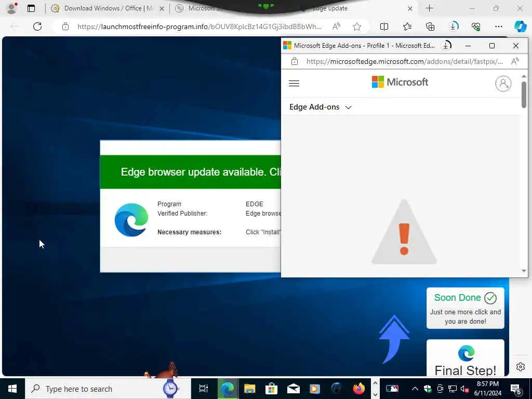Screen dimensions: 532x399
Task: Open page settings gear icon
Action: pos(521,367)
